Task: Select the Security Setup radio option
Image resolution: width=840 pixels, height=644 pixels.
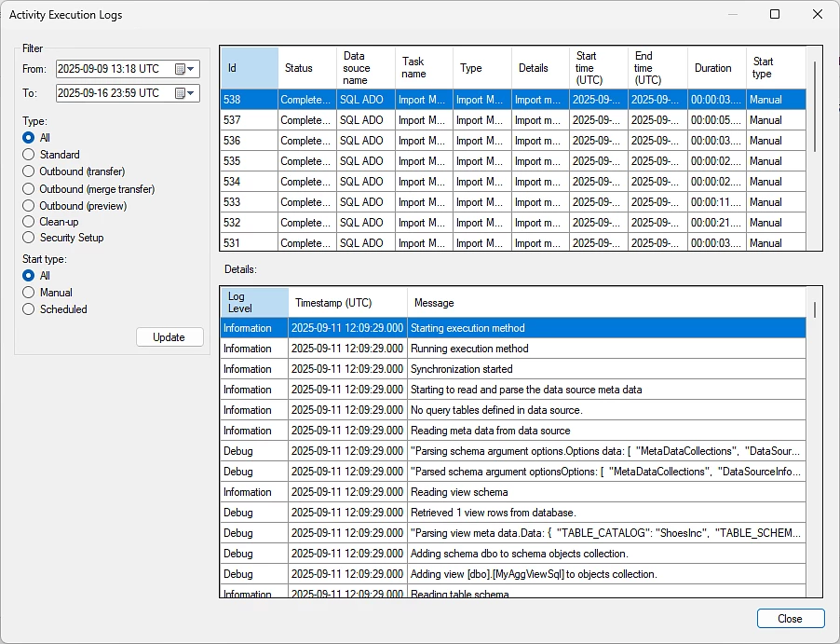Action: [x=29, y=238]
